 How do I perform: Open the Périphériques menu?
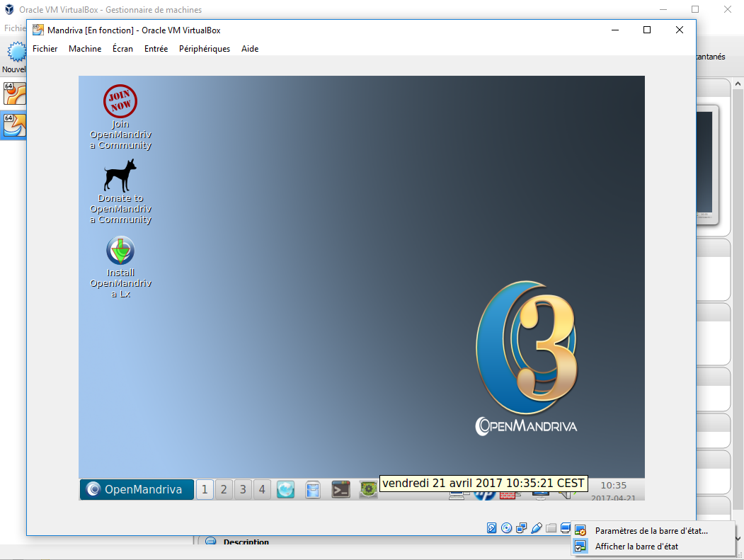205,49
